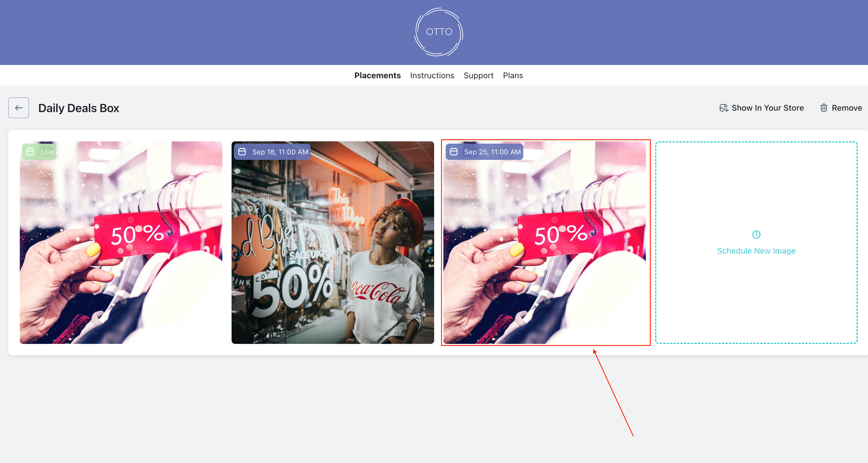
Task: Open the Instructions tab
Action: [432, 76]
